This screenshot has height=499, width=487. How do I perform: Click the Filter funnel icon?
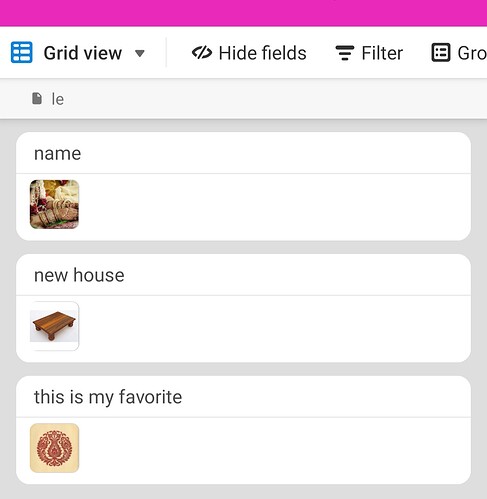pos(345,53)
